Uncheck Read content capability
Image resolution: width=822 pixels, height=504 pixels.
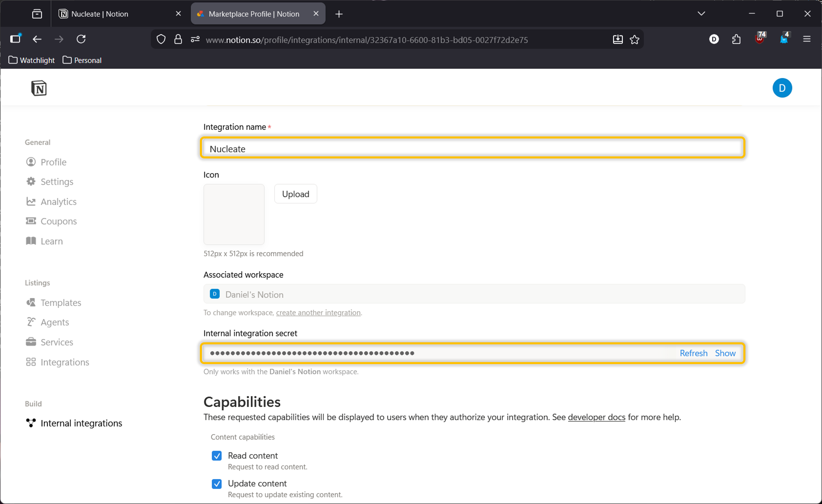tap(217, 456)
